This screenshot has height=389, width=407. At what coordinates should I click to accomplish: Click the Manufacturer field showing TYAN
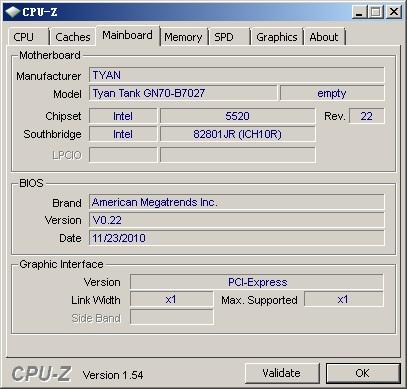[237, 75]
